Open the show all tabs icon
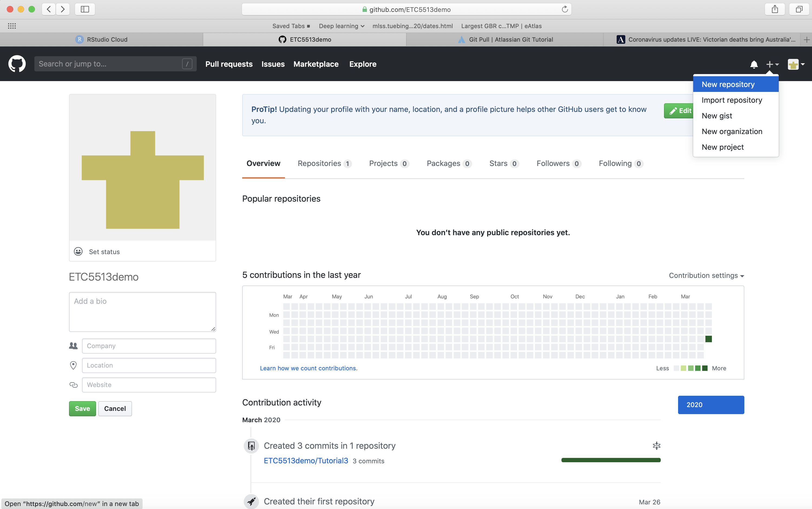The width and height of the screenshot is (812, 509). (799, 9)
